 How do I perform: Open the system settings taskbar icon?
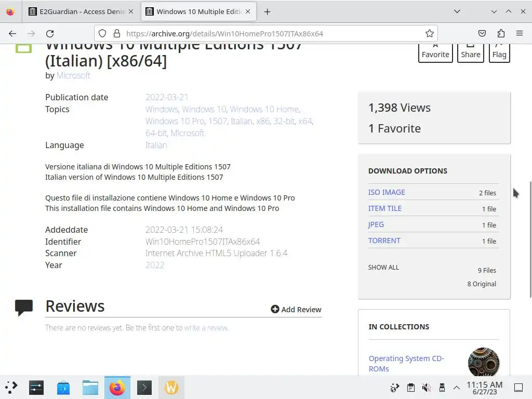coord(36,388)
